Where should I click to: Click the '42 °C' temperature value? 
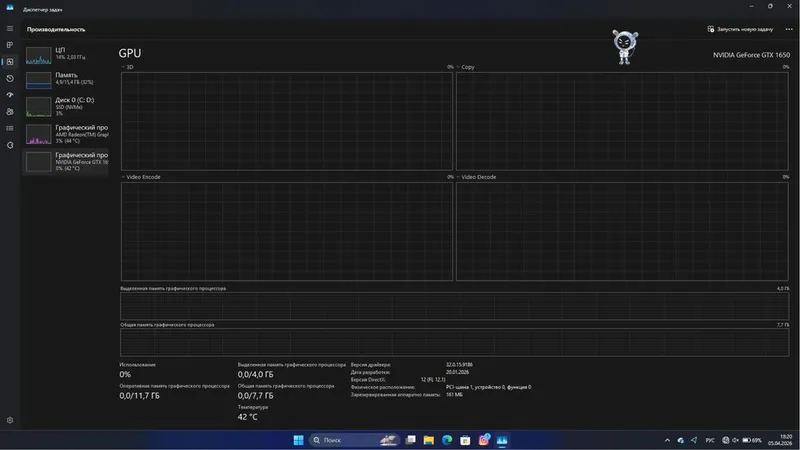247,417
